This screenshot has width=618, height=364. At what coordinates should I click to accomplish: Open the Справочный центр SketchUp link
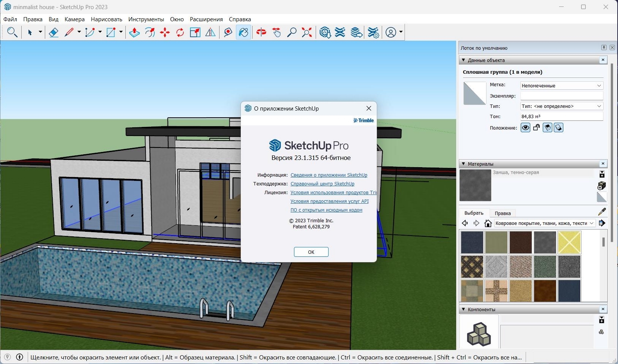323,184
